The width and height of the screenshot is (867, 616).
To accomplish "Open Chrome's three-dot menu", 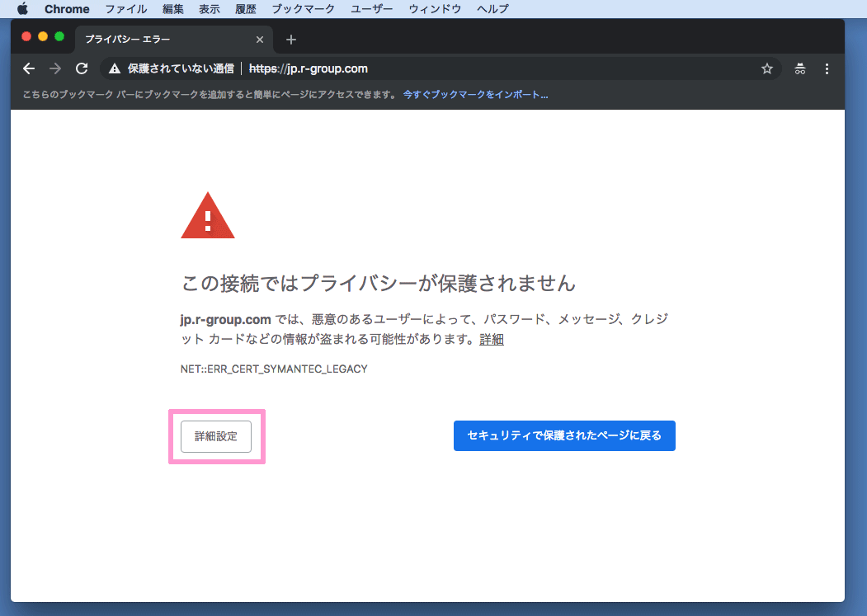I will click(827, 69).
